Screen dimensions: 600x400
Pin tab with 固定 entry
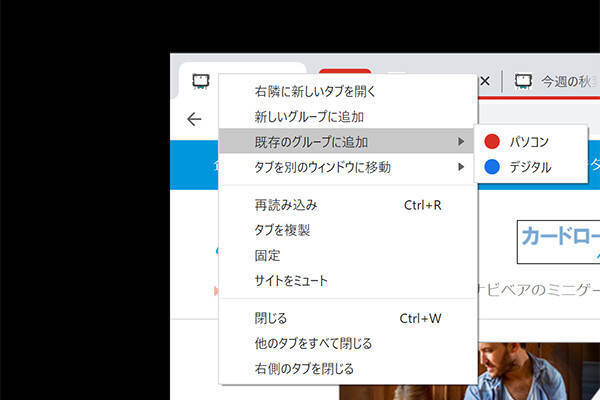348,256
